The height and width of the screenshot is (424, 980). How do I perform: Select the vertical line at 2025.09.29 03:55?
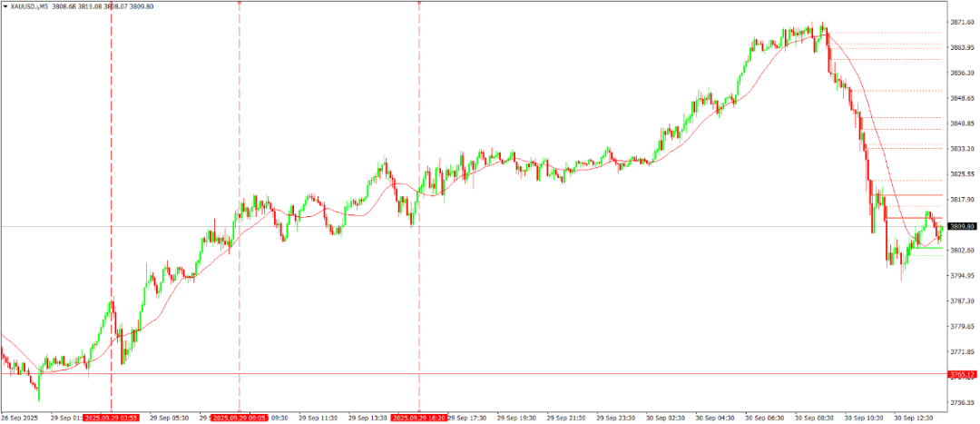[112, 182]
